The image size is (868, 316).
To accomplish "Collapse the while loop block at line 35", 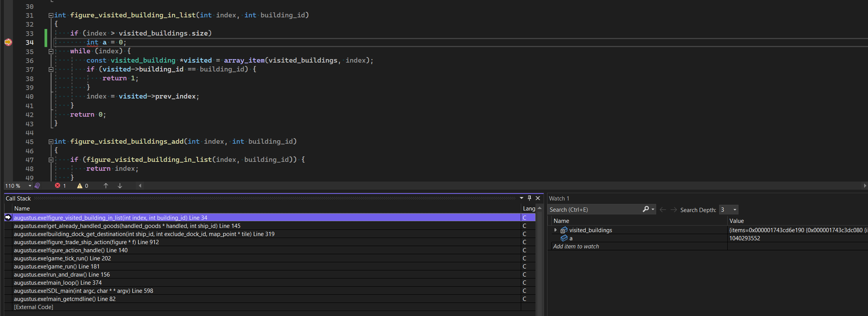I will [51, 51].
